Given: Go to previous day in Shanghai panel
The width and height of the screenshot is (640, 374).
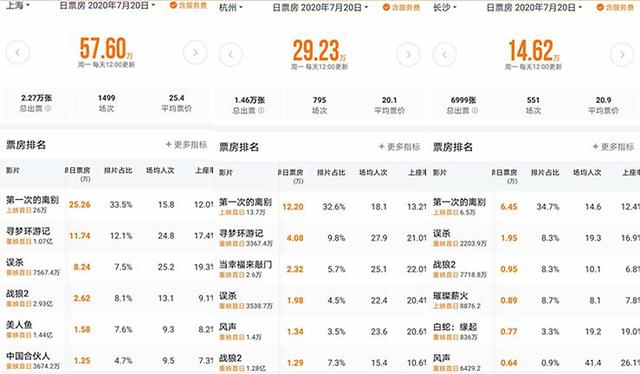Looking at the screenshot, I should (x=18, y=52).
